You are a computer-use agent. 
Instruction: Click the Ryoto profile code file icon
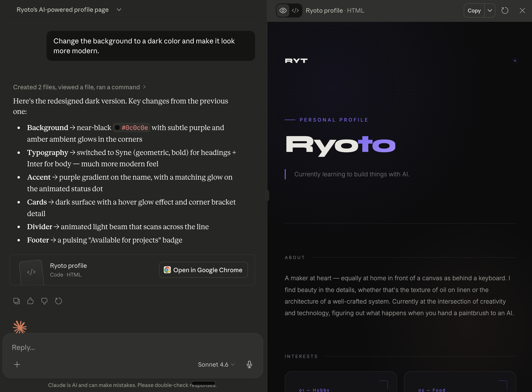pyautogui.click(x=32, y=272)
